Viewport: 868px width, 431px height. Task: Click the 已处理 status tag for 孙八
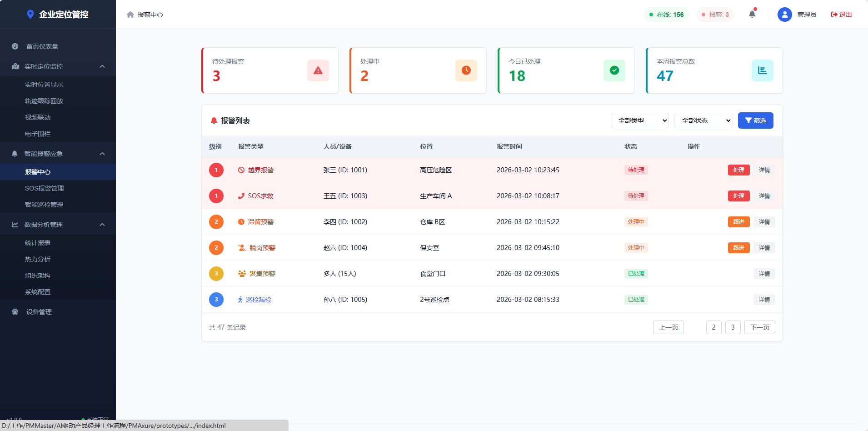636,300
